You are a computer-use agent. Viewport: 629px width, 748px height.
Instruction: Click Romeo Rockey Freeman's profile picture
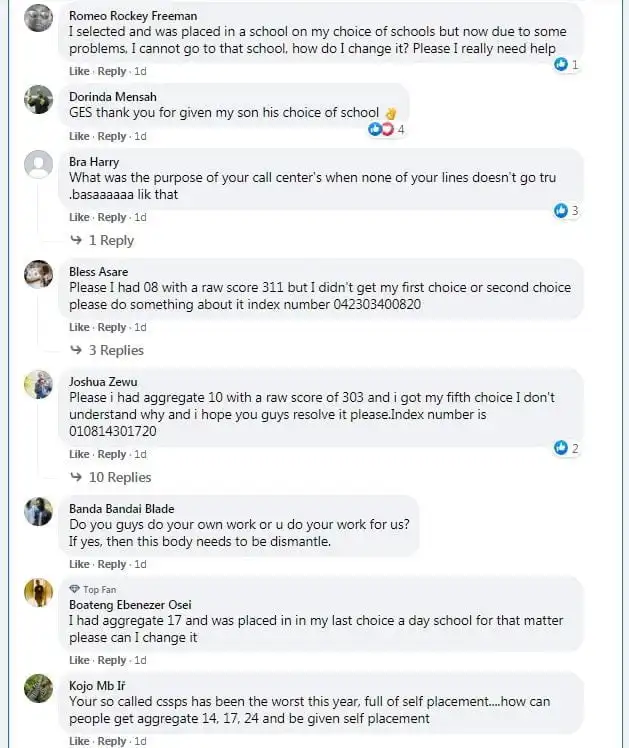38,18
